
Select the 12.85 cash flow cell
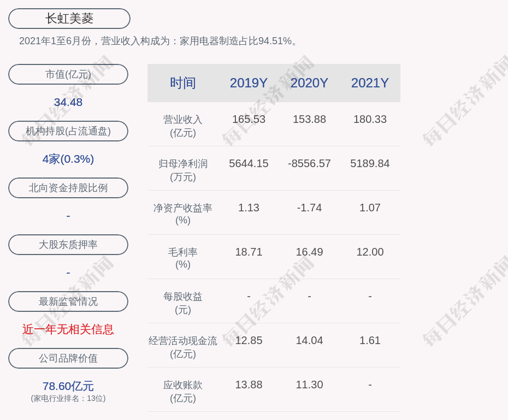pos(249,340)
